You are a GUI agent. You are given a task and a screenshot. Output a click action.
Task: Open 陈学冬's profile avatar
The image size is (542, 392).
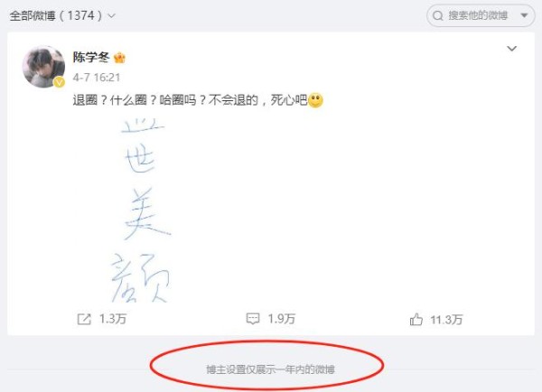(x=43, y=66)
